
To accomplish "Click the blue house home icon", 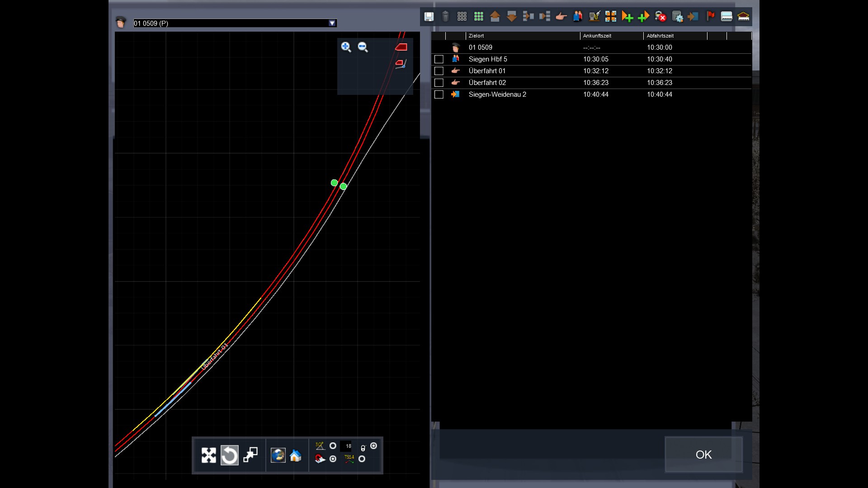I will pyautogui.click(x=296, y=455).
